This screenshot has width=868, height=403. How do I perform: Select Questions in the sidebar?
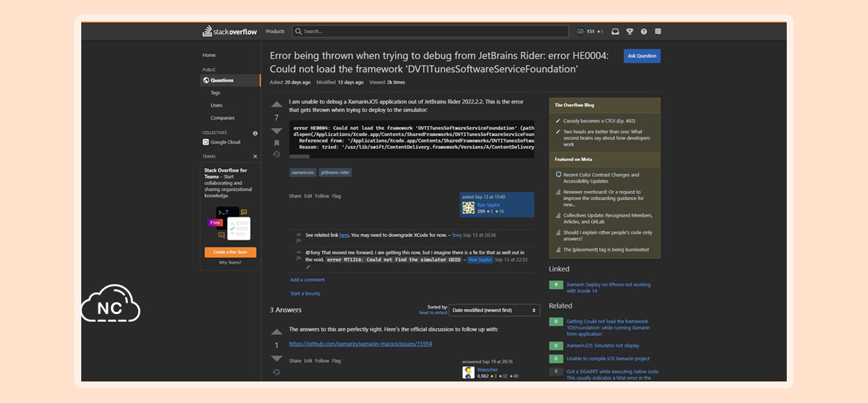[x=231, y=80]
